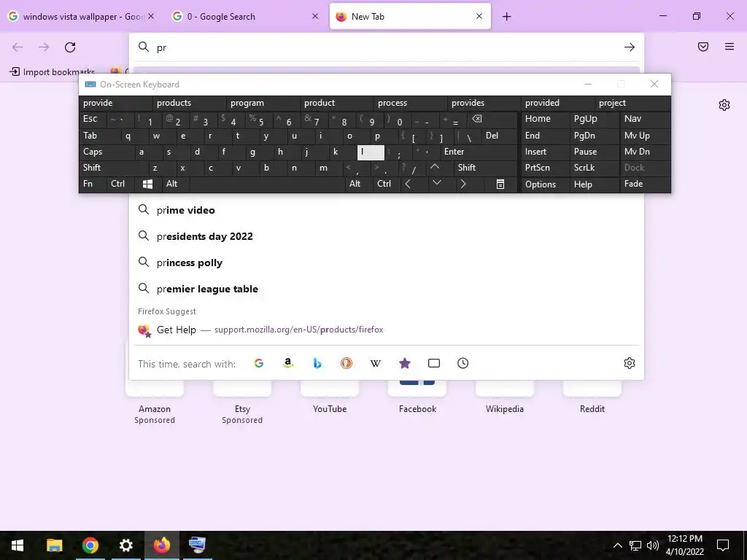The image size is (747, 560).
Task: Click the Help key on keyboard
Action: click(594, 184)
